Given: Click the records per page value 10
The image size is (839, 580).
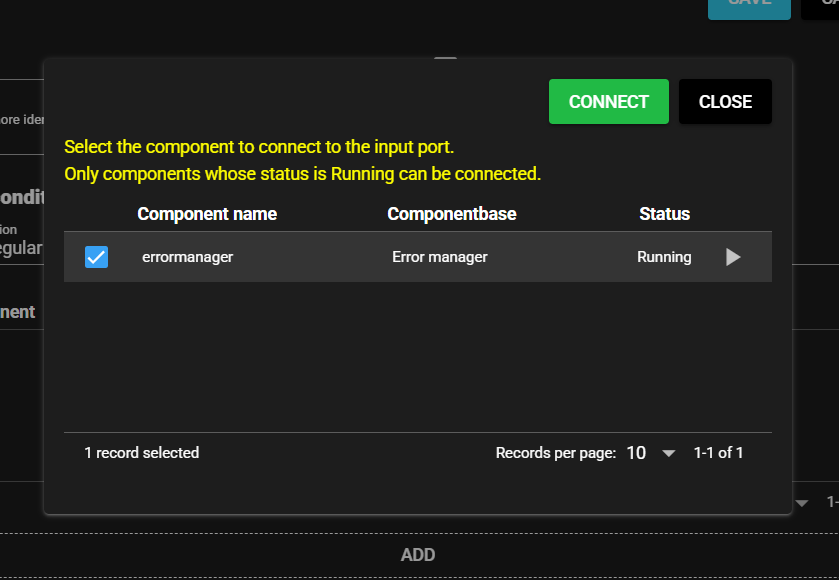Looking at the screenshot, I should (x=636, y=453).
